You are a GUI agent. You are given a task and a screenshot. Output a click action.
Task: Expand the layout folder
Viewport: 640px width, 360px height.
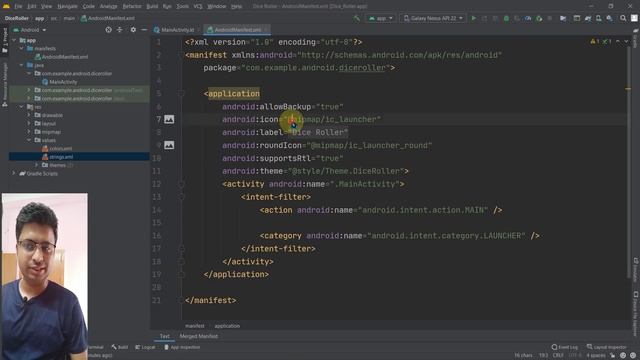pos(29,123)
